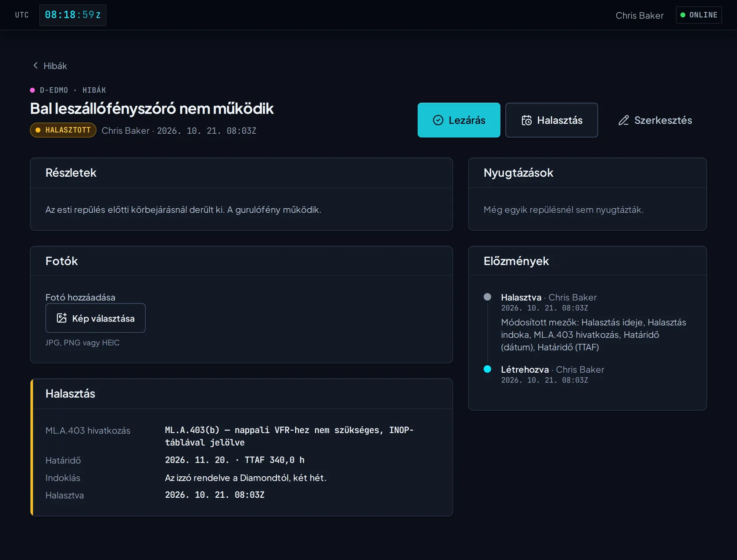This screenshot has width=737, height=560.
Task: Click the calendar-clock icon in Halasztás button
Action: tap(526, 120)
